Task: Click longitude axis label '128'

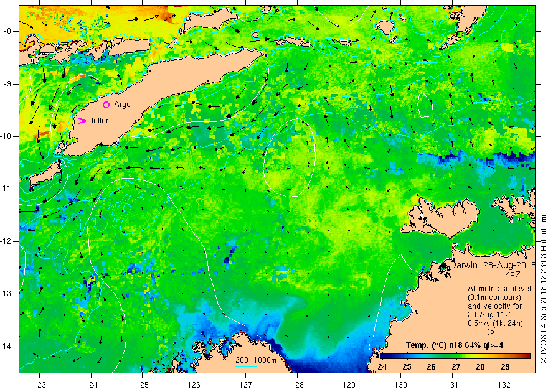Action: pyautogui.click(x=298, y=385)
